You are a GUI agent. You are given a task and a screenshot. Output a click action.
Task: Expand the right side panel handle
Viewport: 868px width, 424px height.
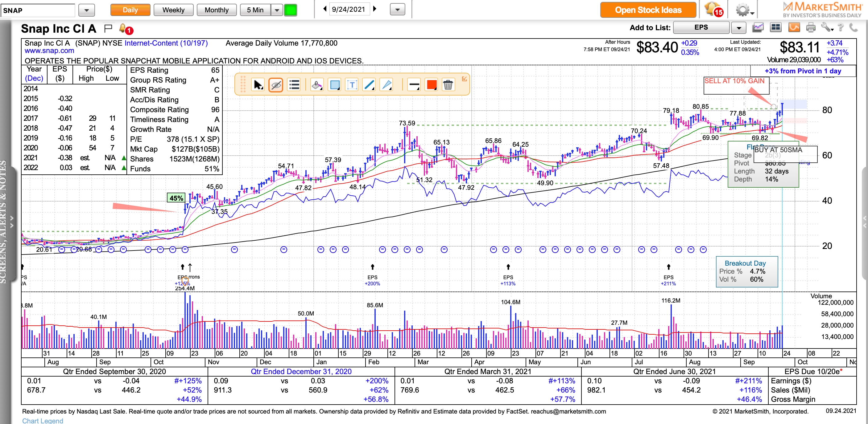click(x=865, y=222)
